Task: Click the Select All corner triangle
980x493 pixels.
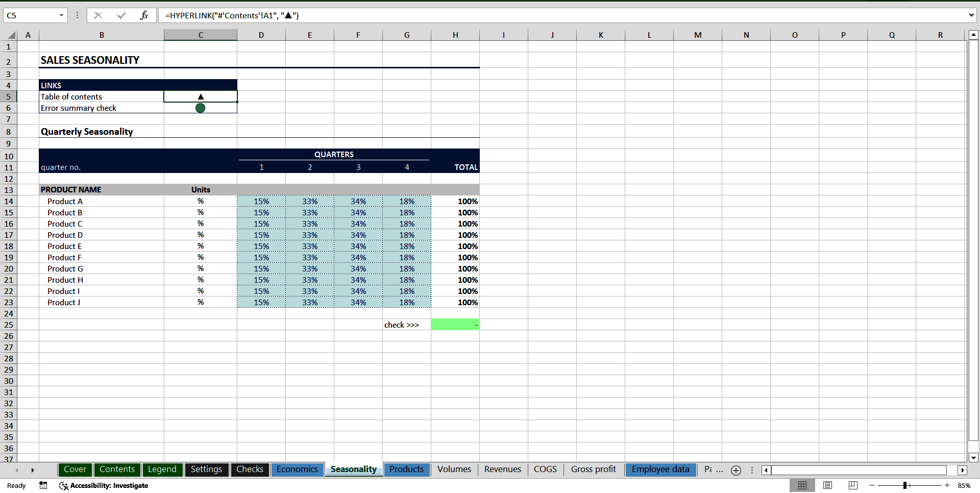Action: point(11,35)
